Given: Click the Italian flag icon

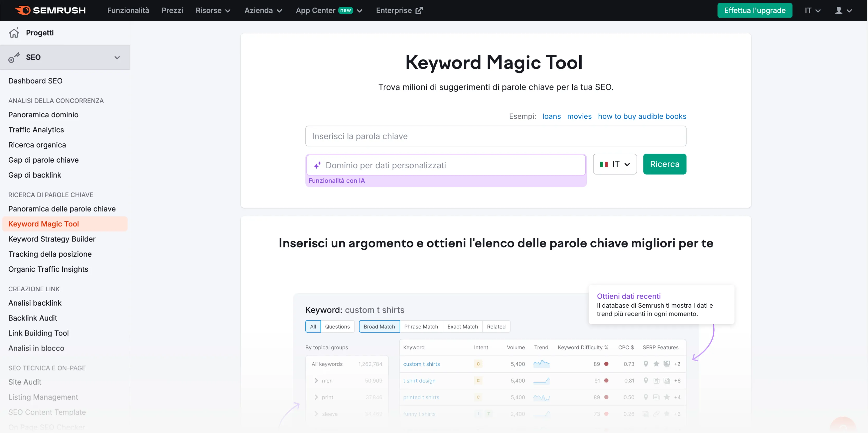Looking at the screenshot, I should tap(604, 164).
